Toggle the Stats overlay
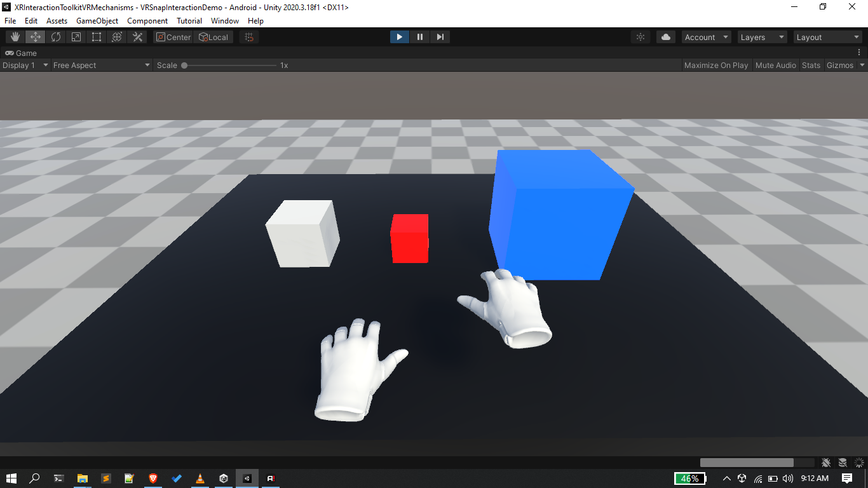Screen dimensions: 868x488 (811, 65)
